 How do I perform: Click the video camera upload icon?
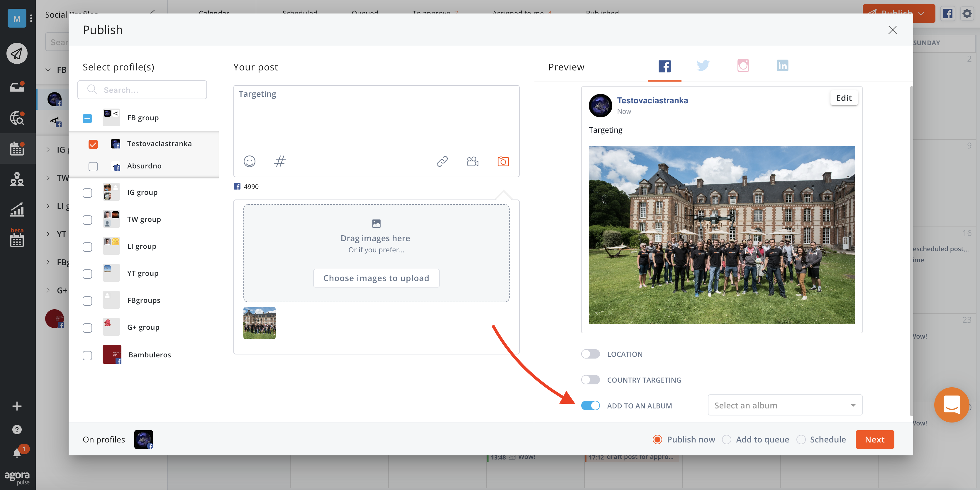pyautogui.click(x=472, y=161)
